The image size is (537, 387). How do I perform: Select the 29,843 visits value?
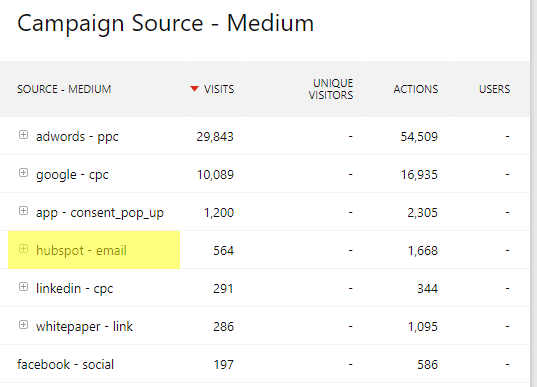coord(215,137)
